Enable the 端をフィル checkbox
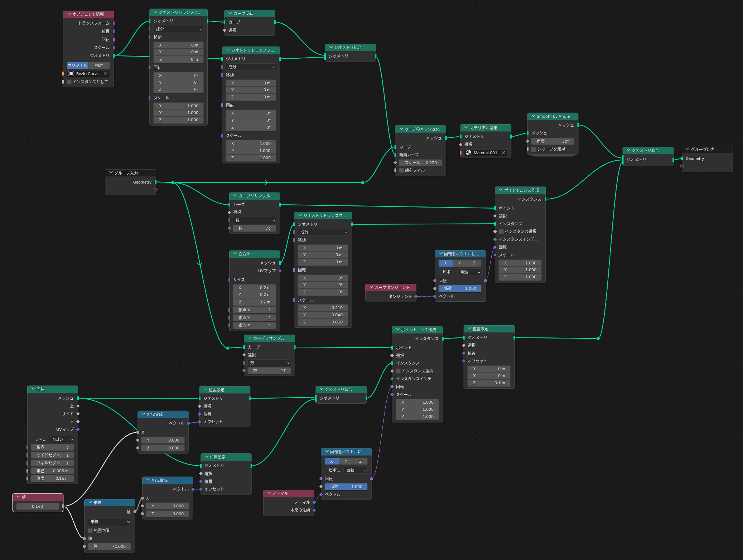This screenshot has height=560, width=743. pos(401,170)
